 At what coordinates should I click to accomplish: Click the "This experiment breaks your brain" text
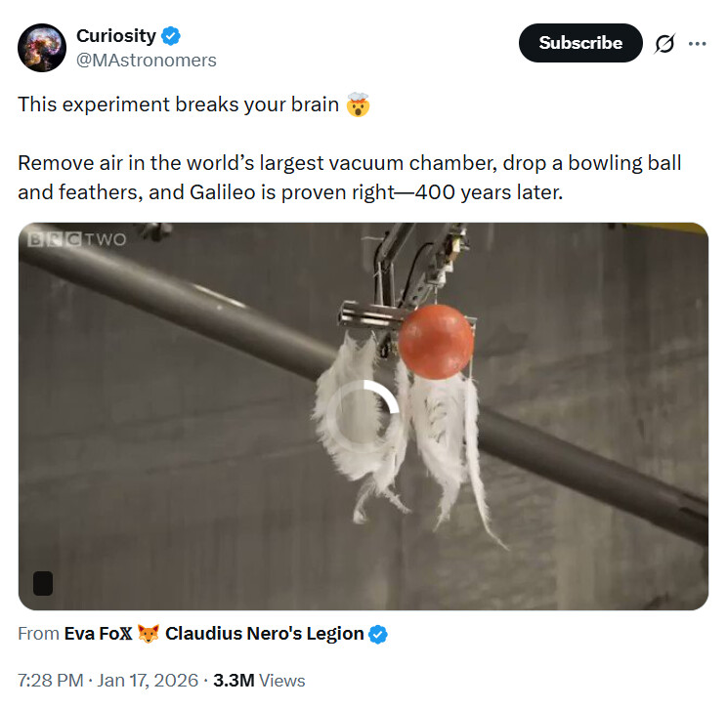178,105
